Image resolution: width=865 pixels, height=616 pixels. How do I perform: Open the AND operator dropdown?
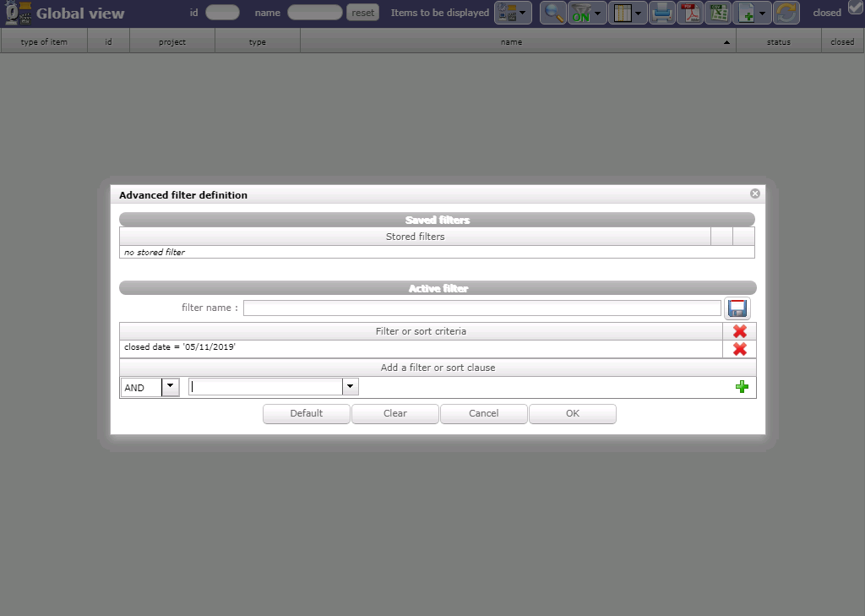pos(170,387)
